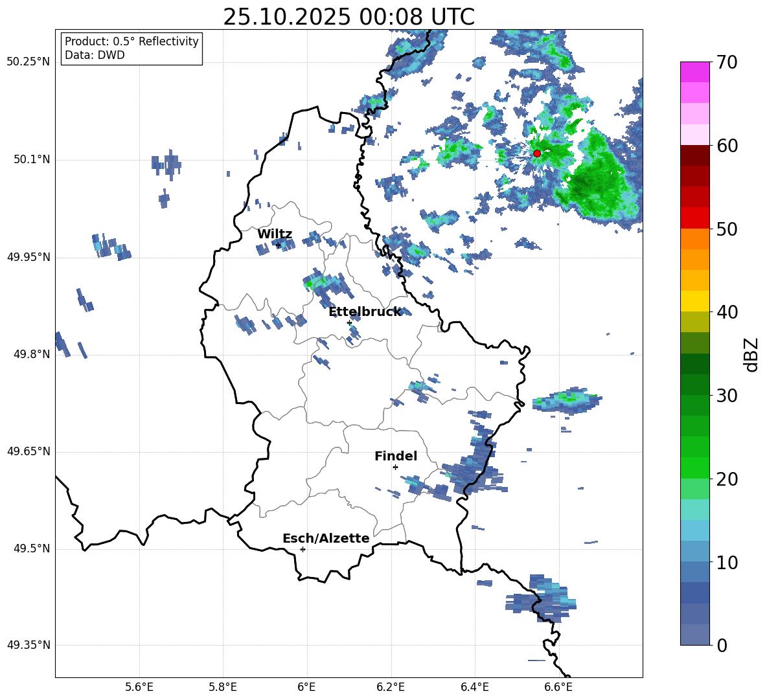Click the 49.35°N latitude label

coord(28,645)
